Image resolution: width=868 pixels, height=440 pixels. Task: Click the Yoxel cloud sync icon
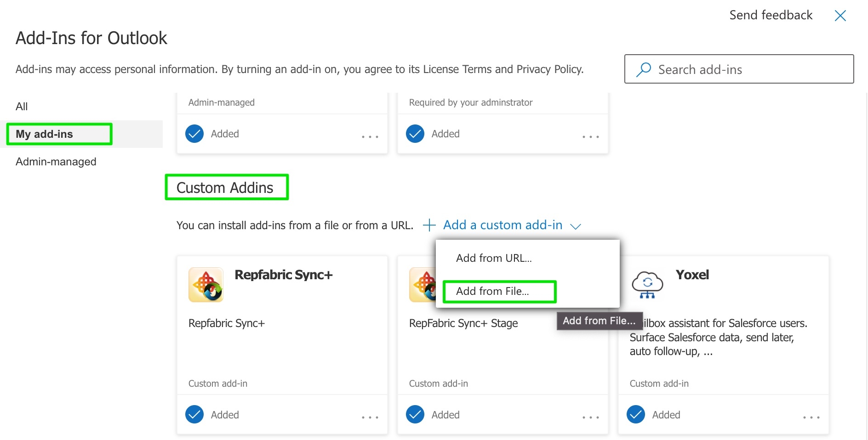coord(647,285)
